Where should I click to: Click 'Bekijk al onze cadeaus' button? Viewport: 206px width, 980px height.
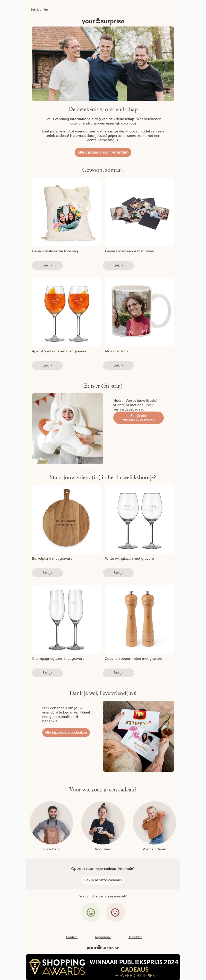[x=103, y=880]
